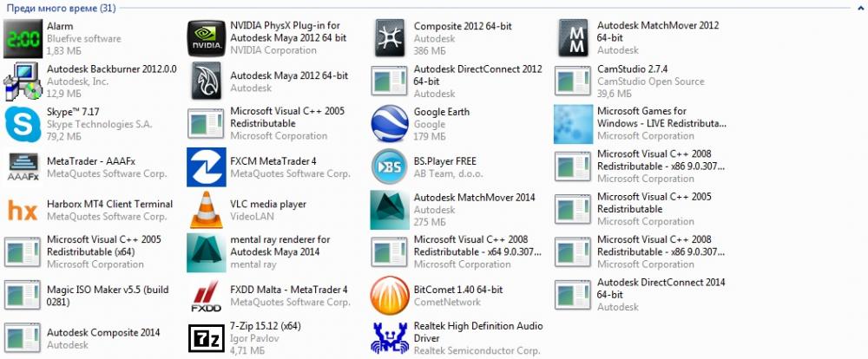This screenshot has height=359, width=868.
Task: Click the 'NVIDIA Corporation' publisher text
Action: point(273,50)
